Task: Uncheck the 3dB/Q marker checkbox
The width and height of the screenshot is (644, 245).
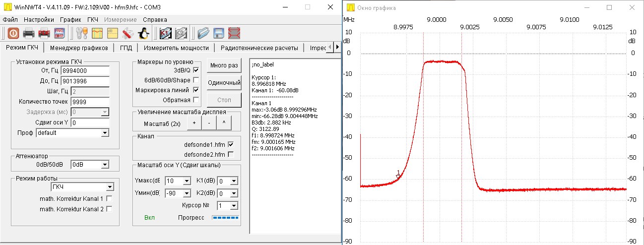Action: pyautogui.click(x=195, y=70)
